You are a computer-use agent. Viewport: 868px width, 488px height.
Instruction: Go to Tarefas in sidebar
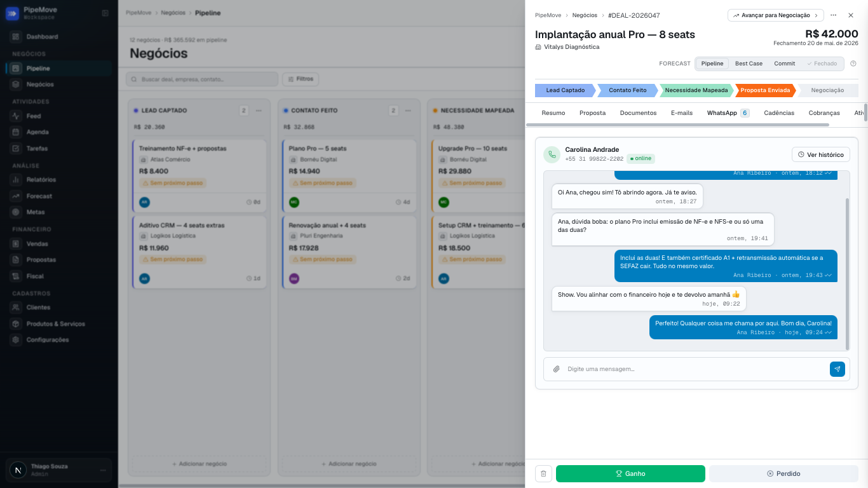point(59,148)
